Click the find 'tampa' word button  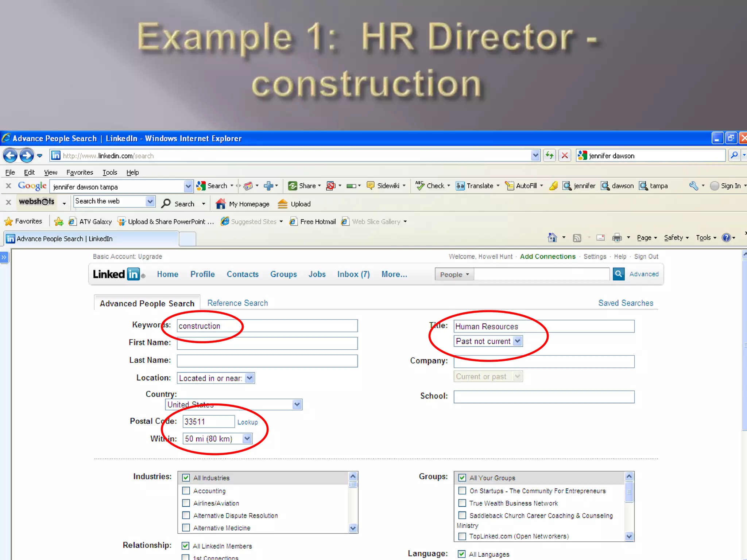tap(654, 186)
